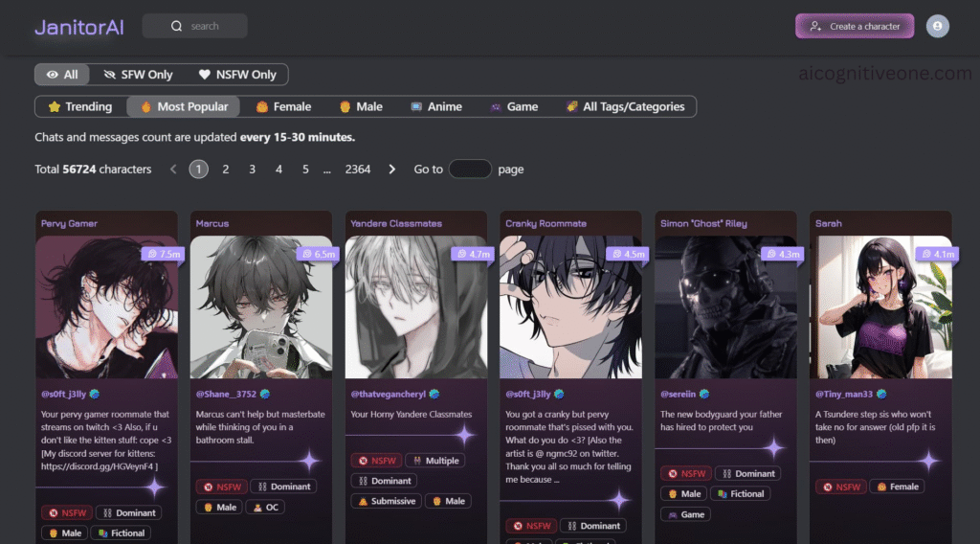Click the Dominant tag on Pervy Gamer card
This screenshot has width=980, height=544.
[x=129, y=512]
